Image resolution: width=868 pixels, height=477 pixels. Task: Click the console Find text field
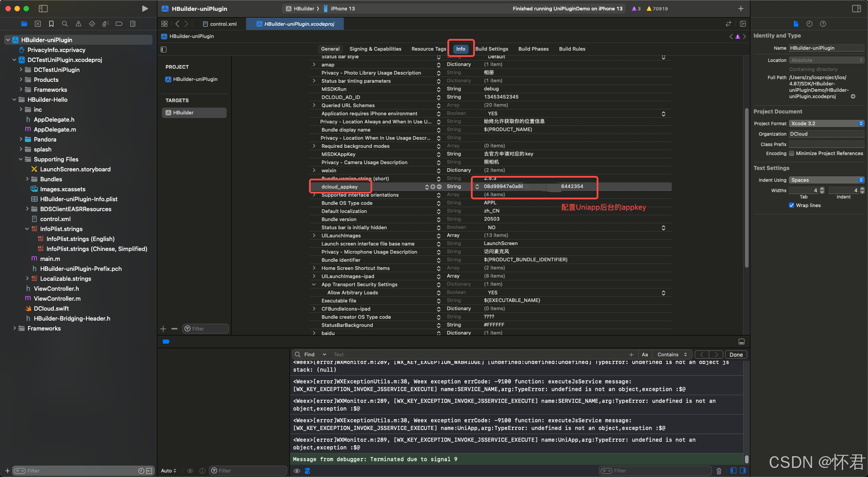tap(479, 354)
